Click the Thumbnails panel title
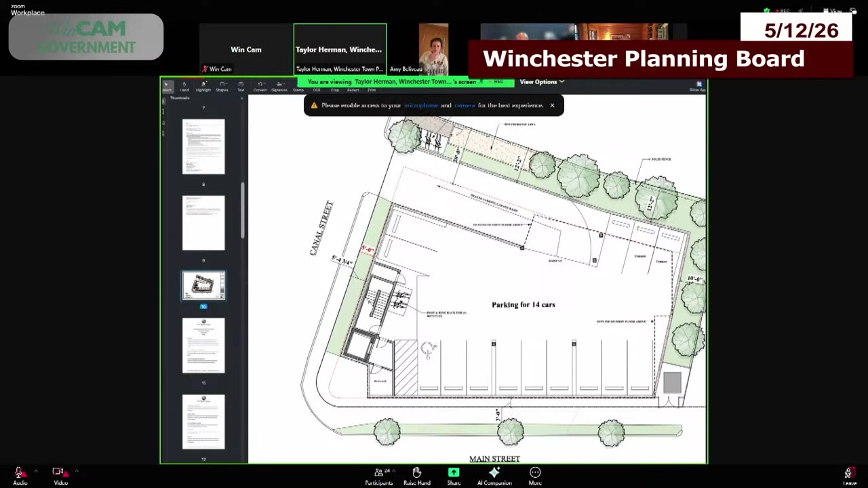 180,98
